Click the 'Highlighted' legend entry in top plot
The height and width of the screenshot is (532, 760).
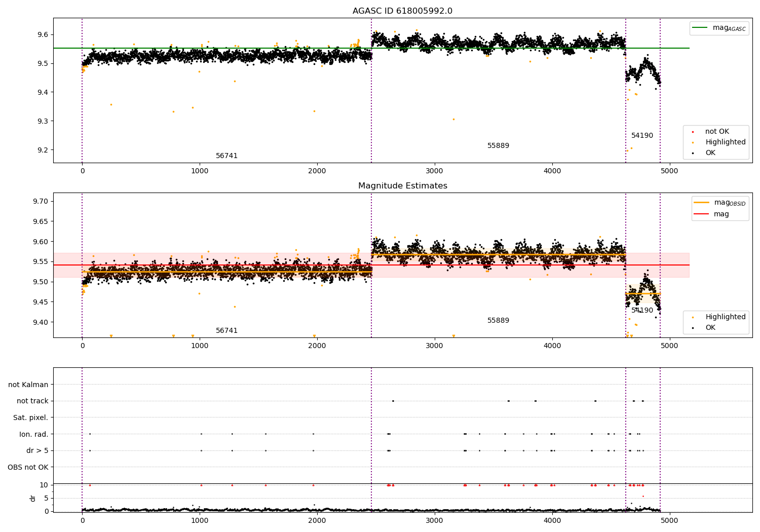tap(726, 142)
